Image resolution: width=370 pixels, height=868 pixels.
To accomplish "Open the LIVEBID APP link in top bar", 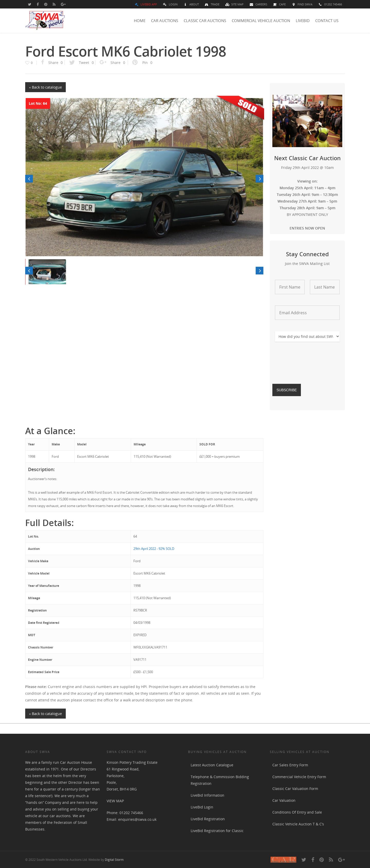I will (x=146, y=4).
